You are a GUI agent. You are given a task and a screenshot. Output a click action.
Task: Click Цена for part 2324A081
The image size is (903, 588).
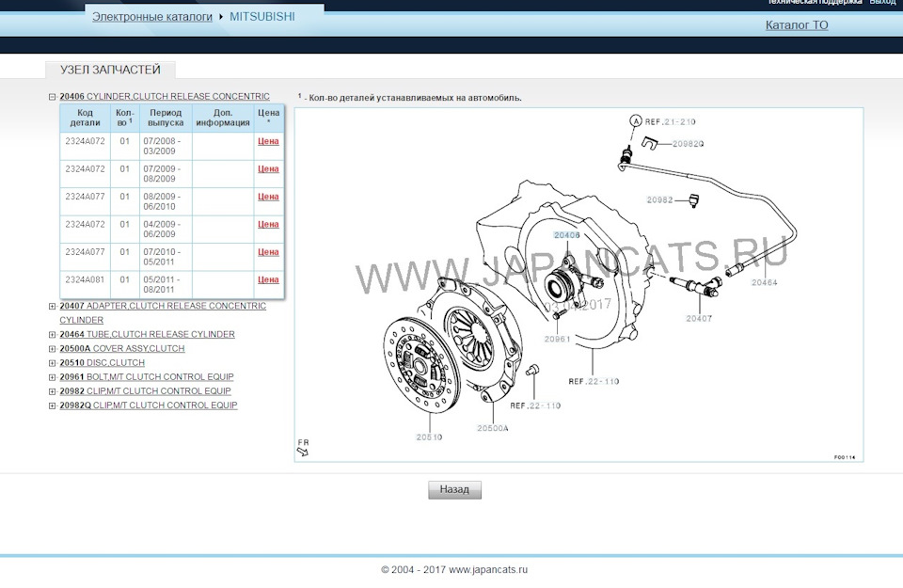268,280
